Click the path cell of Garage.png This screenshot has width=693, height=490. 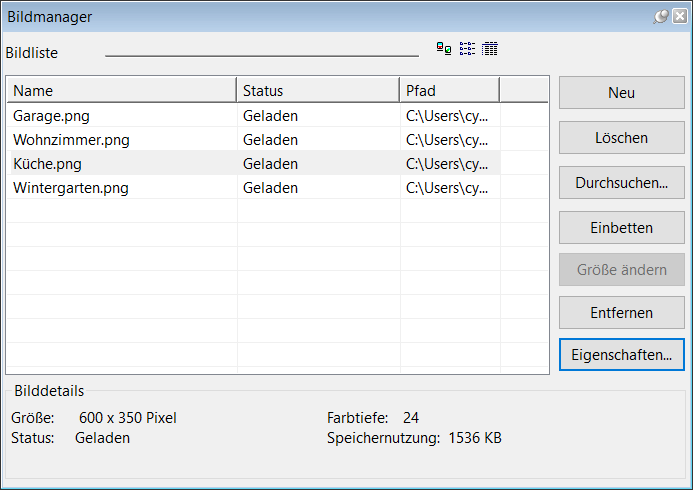tap(447, 115)
